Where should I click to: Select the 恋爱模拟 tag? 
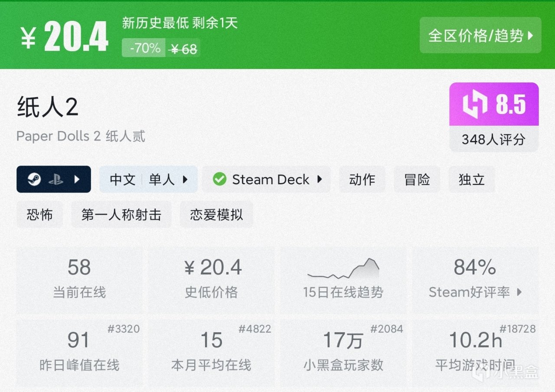click(x=216, y=214)
